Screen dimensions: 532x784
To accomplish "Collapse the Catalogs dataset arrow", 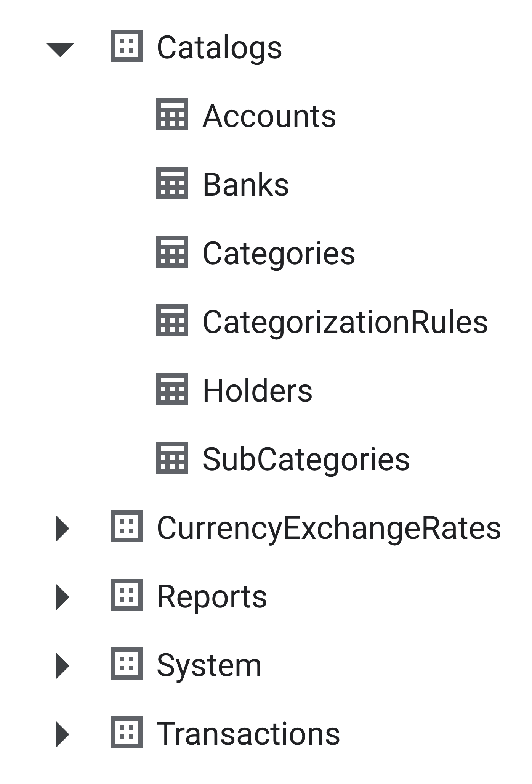I will (60, 50).
